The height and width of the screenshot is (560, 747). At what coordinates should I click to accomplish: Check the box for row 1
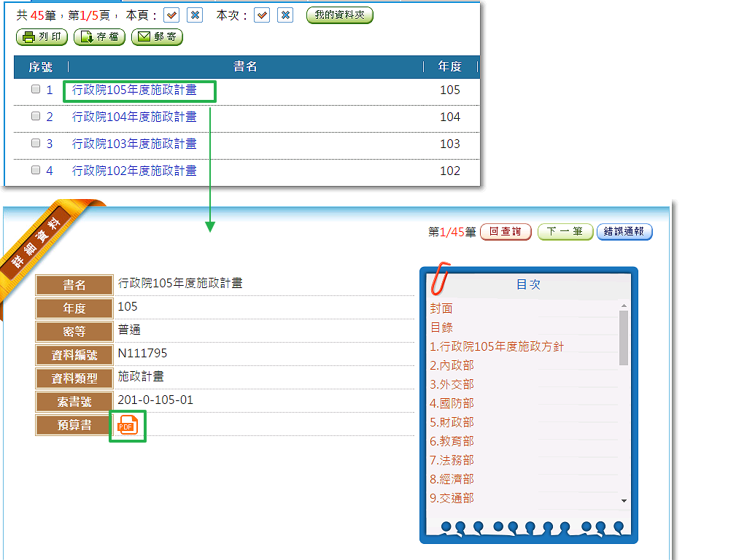tap(36, 90)
